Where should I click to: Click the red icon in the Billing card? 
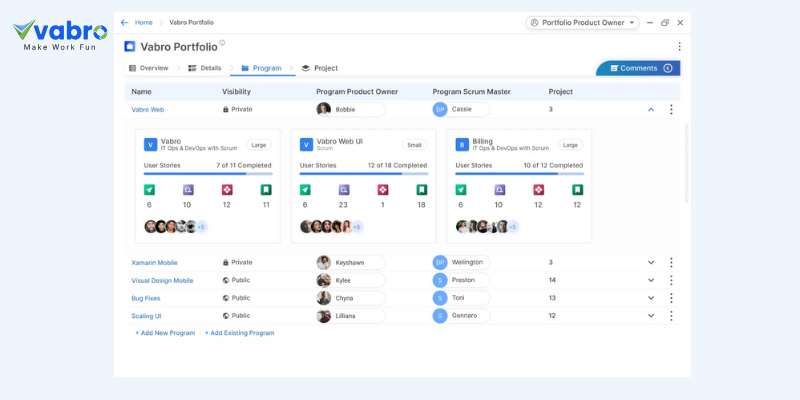[538, 190]
